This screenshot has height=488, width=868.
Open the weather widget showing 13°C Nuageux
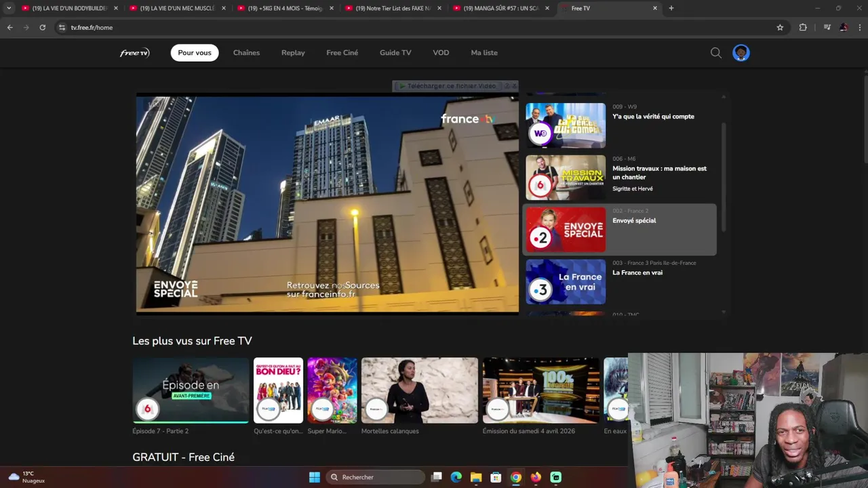pos(27,477)
